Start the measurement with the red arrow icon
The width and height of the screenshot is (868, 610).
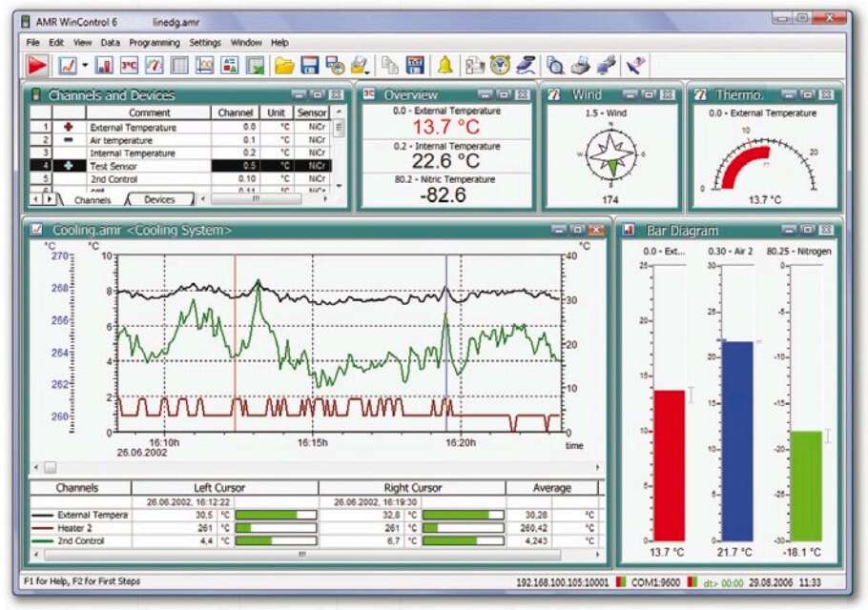[x=38, y=65]
